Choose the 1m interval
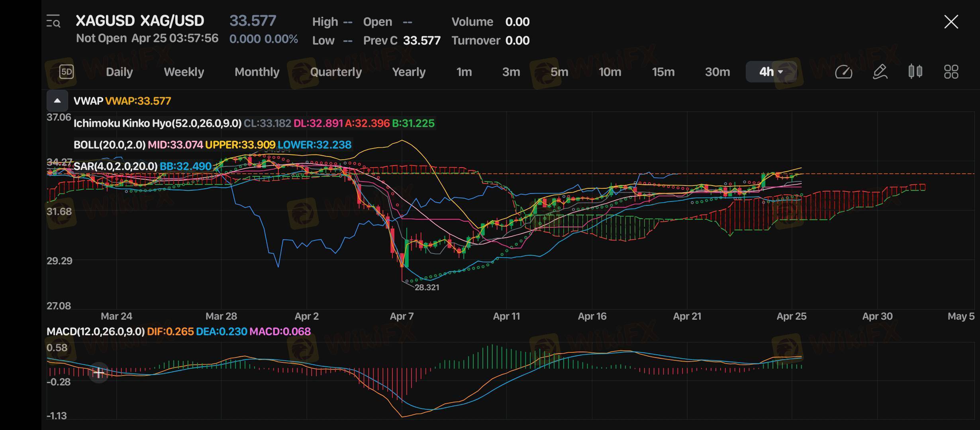Viewport: 980px width, 430px height. (x=464, y=72)
